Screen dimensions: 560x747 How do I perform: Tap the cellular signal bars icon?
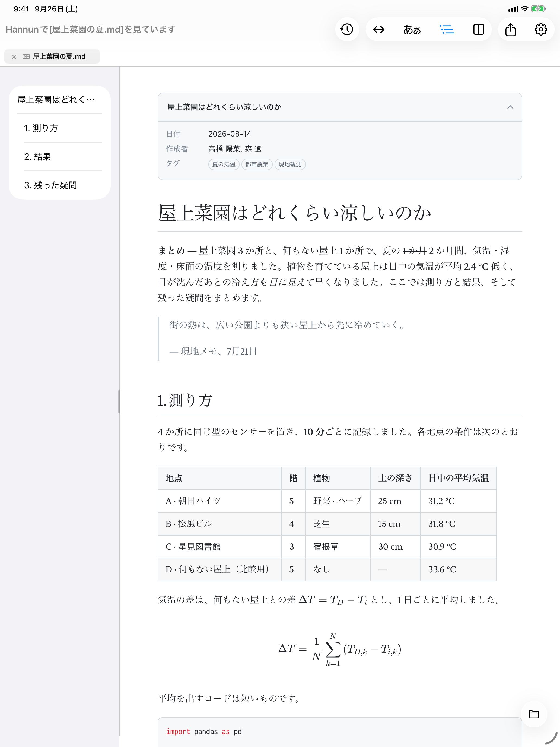513,9
